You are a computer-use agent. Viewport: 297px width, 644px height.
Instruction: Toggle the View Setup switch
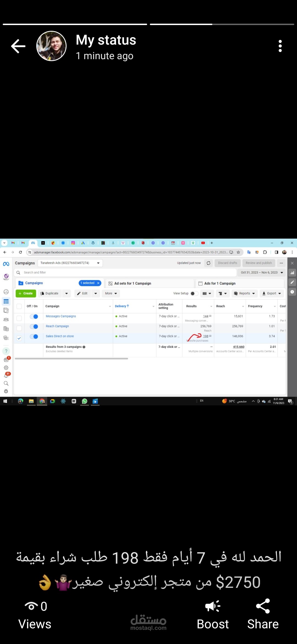click(x=194, y=293)
